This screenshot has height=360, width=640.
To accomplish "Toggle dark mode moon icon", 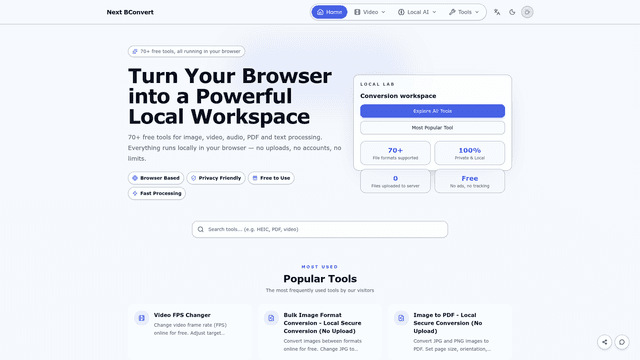I will (512, 12).
